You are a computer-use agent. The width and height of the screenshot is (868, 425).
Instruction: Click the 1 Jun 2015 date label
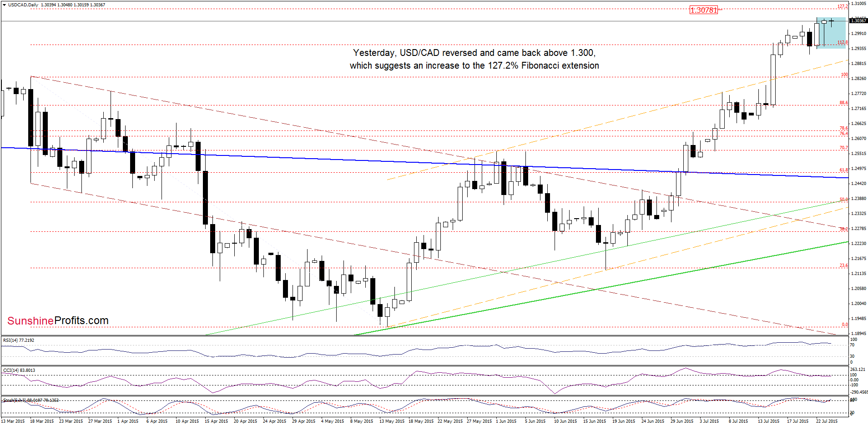coord(506,421)
